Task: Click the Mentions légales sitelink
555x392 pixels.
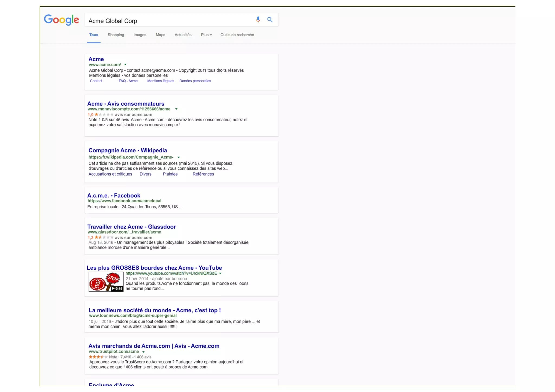Action: [161, 81]
